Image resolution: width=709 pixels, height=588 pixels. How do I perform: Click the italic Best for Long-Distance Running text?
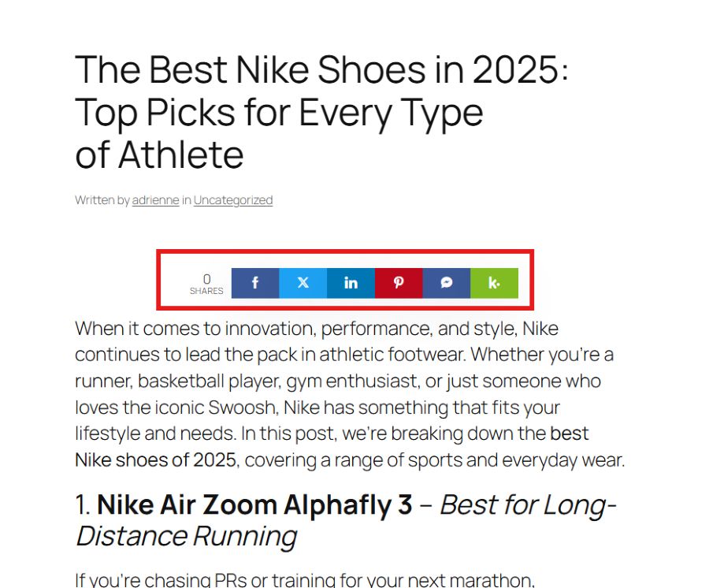346,520
